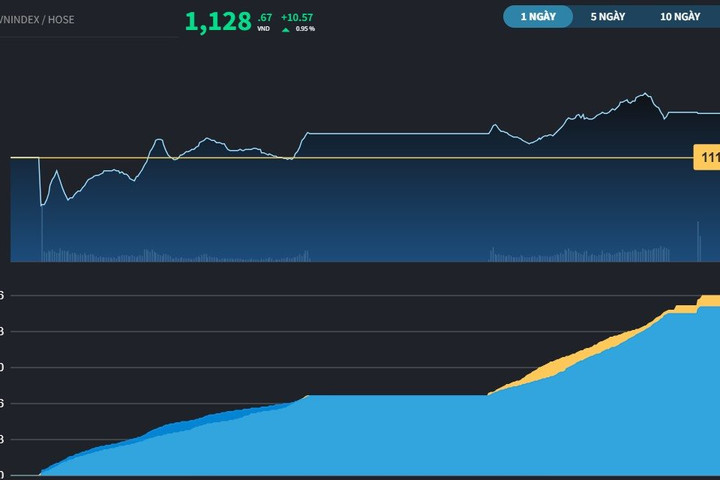Viewport: 720px width, 480px height.
Task: Click the index value 1,128
Action: pyautogui.click(x=218, y=22)
